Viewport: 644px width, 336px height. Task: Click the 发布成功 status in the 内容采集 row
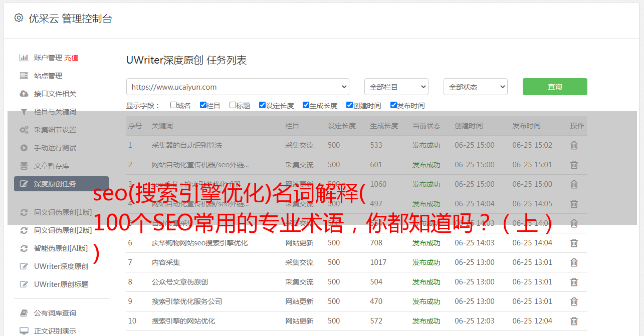(x=426, y=262)
